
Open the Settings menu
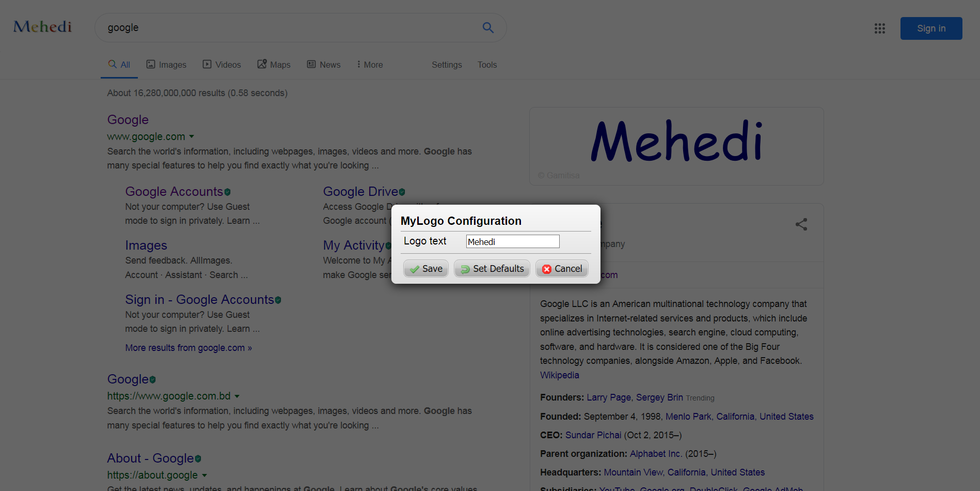447,65
